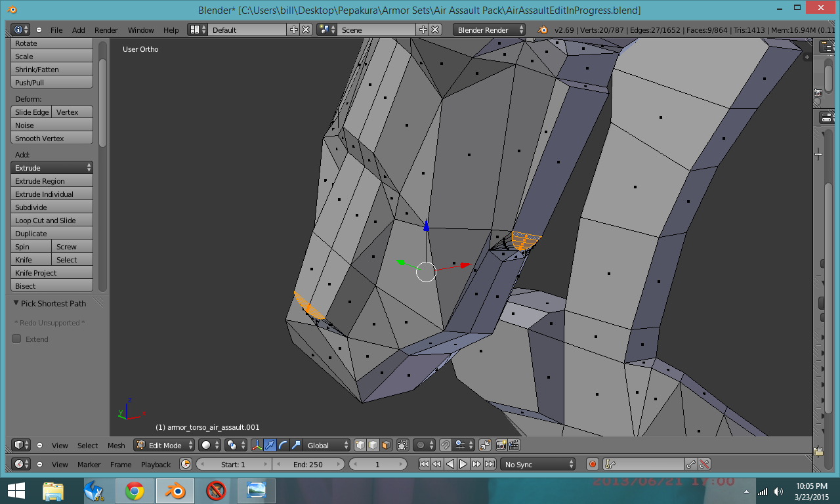Collapse the Pick Shortest Path panel

coord(16,303)
